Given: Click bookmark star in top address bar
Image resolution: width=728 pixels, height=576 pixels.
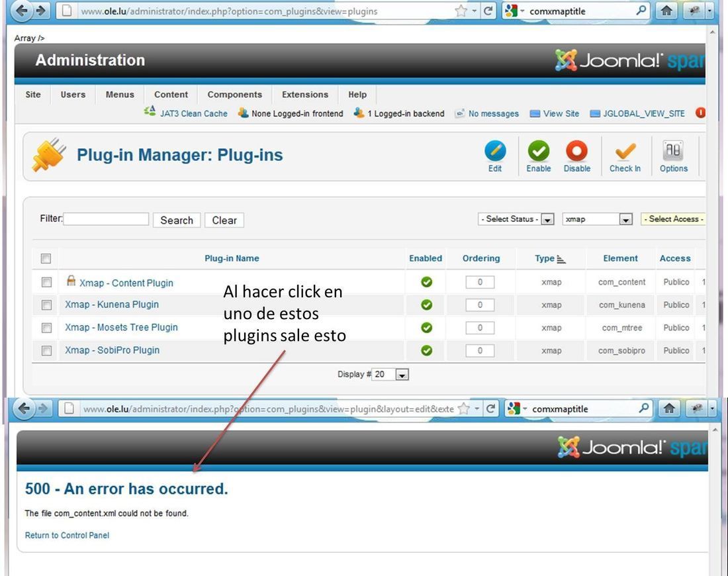Looking at the screenshot, I should pos(461,11).
